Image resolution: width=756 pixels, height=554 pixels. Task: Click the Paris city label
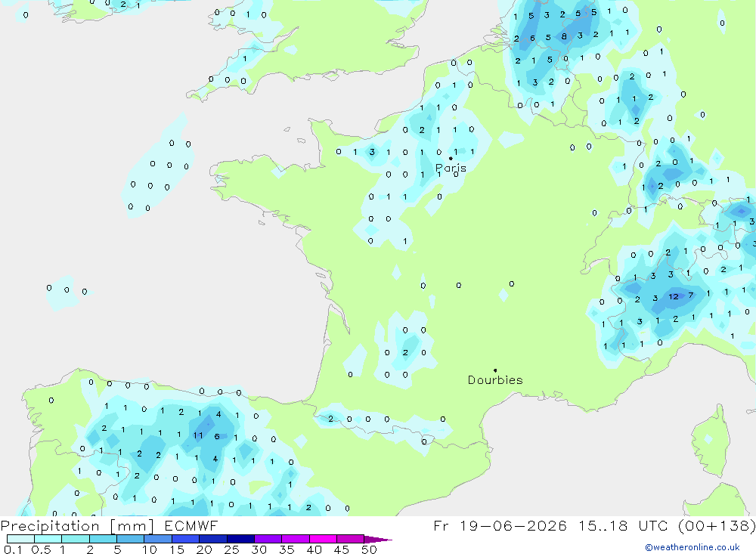pos(451,169)
